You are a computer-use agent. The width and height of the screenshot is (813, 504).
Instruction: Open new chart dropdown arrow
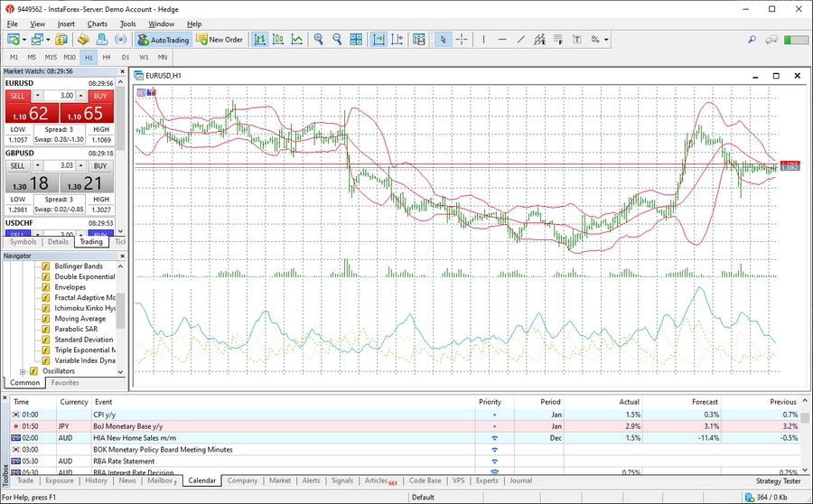[24, 40]
